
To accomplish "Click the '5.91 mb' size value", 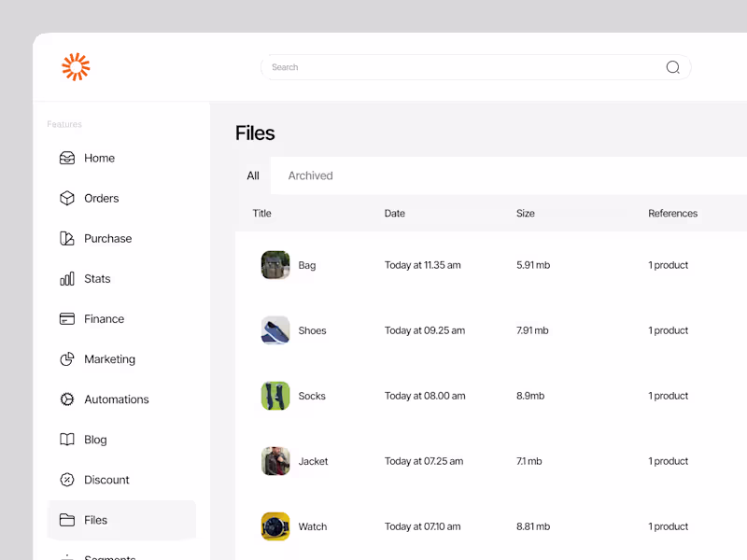I will click(x=533, y=265).
